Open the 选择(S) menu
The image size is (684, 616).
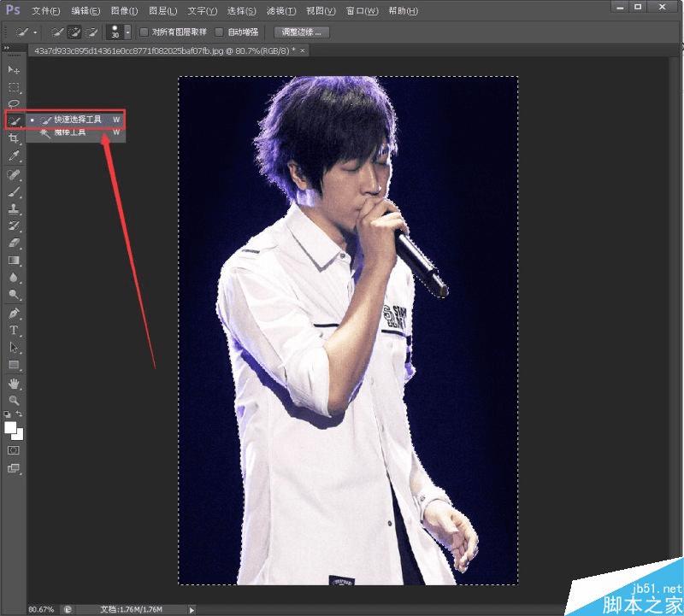[x=241, y=11]
